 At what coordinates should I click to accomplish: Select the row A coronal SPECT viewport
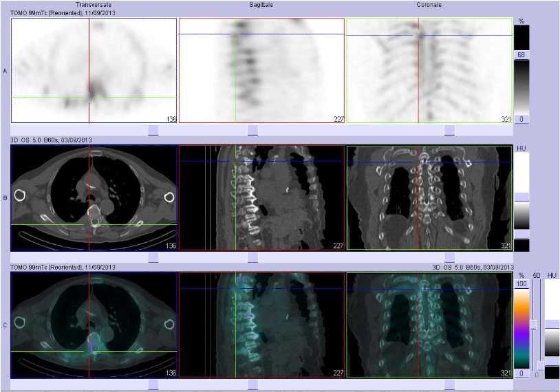pos(429,70)
